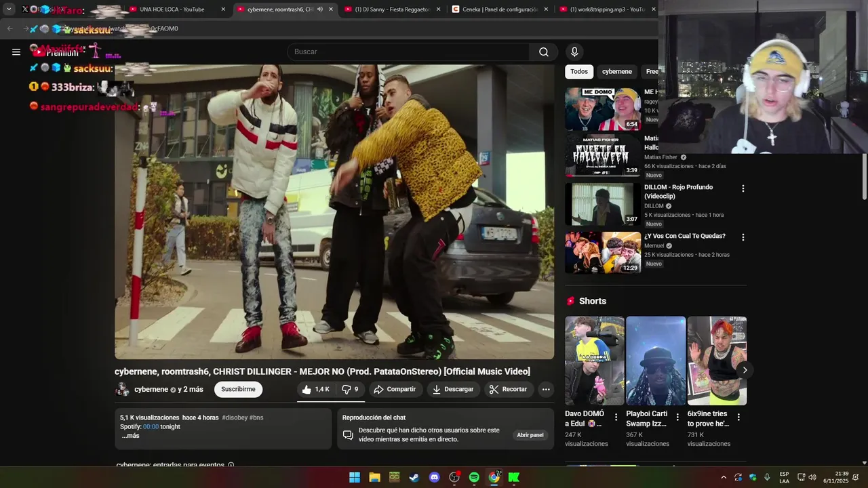Open the Muerte en Halloween video thumbnail
This screenshot has width=868, height=488.
point(603,155)
